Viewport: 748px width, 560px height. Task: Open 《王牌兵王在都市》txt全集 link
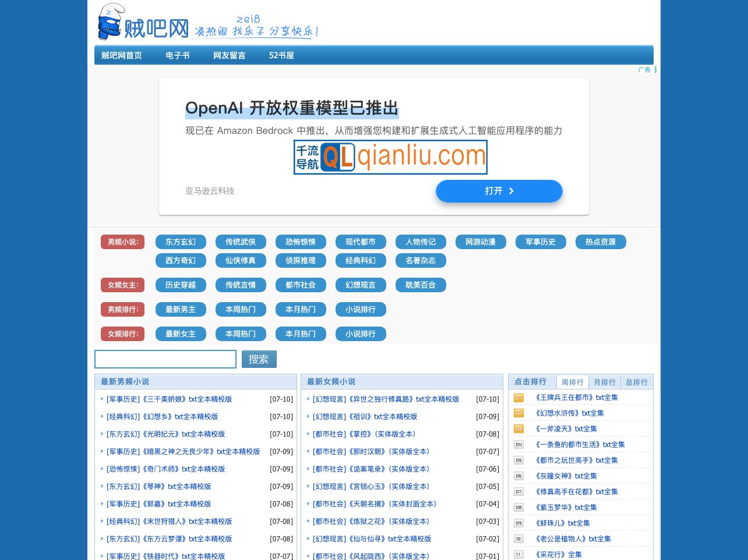point(577,397)
